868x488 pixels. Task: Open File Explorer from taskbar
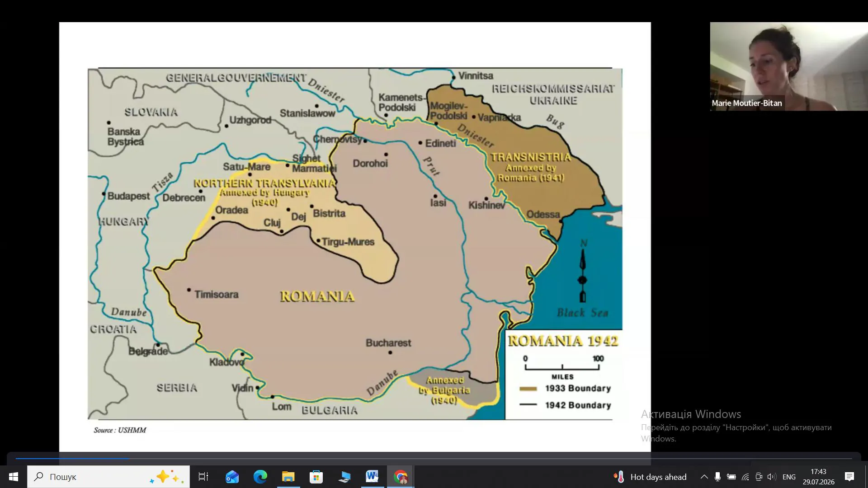click(x=288, y=477)
